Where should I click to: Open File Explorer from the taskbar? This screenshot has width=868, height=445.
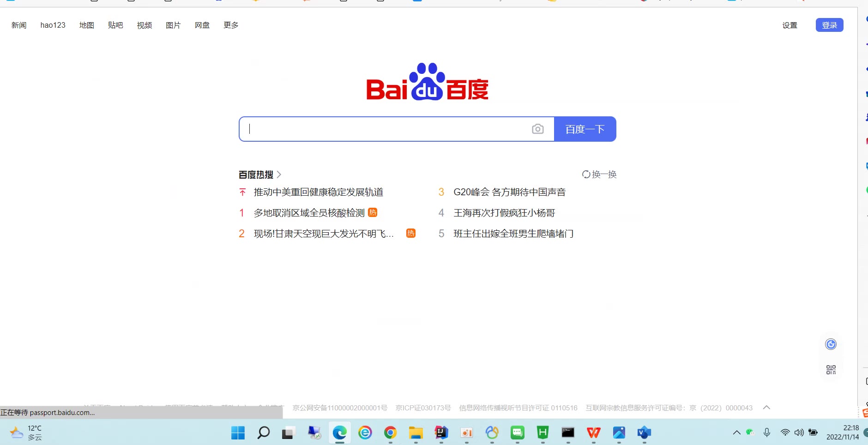pyautogui.click(x=416, y=433)
